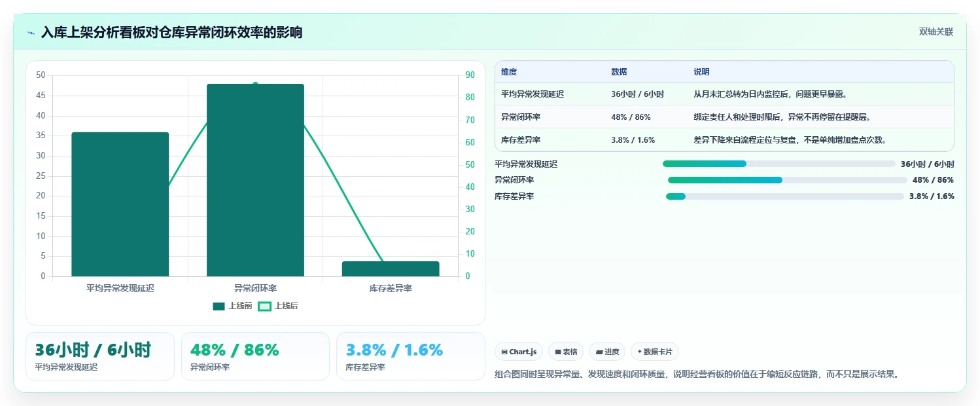Toggle the 上线后 legend series
This screenshot has height=406, width=980.
click(x=278, y=306)
